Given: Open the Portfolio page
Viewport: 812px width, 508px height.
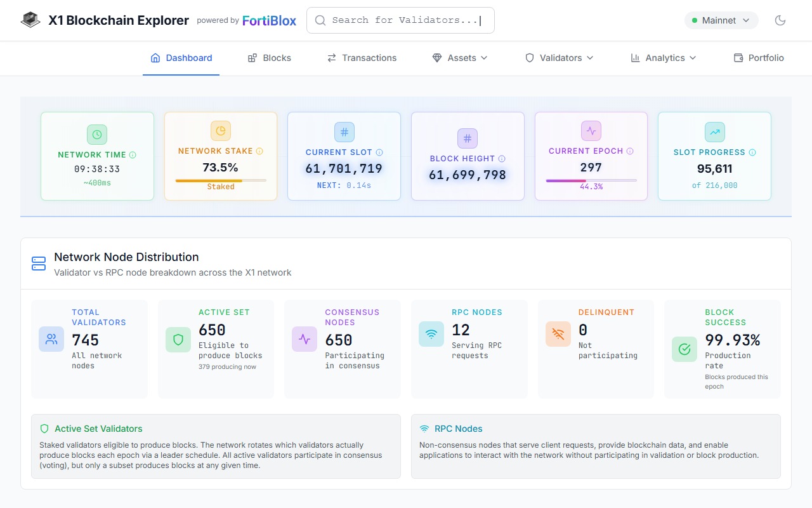Looking at the screenshot, I should click(759, 58).
